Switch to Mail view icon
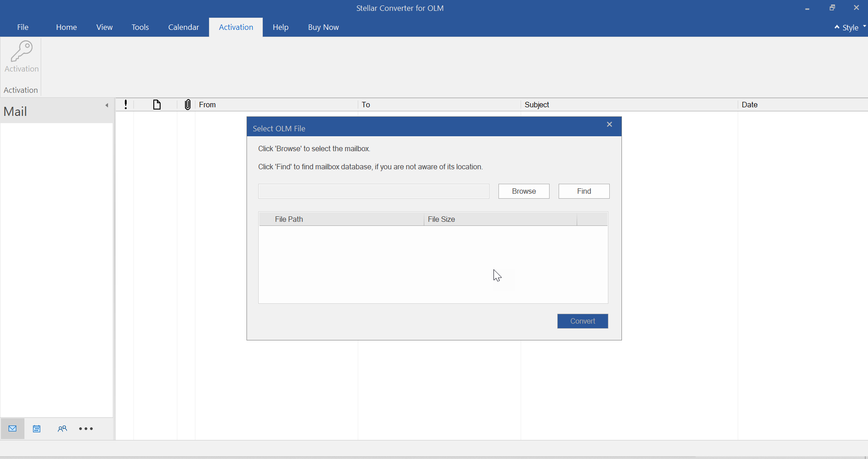The width and height of the screenshot is (868, 459). 13,429
